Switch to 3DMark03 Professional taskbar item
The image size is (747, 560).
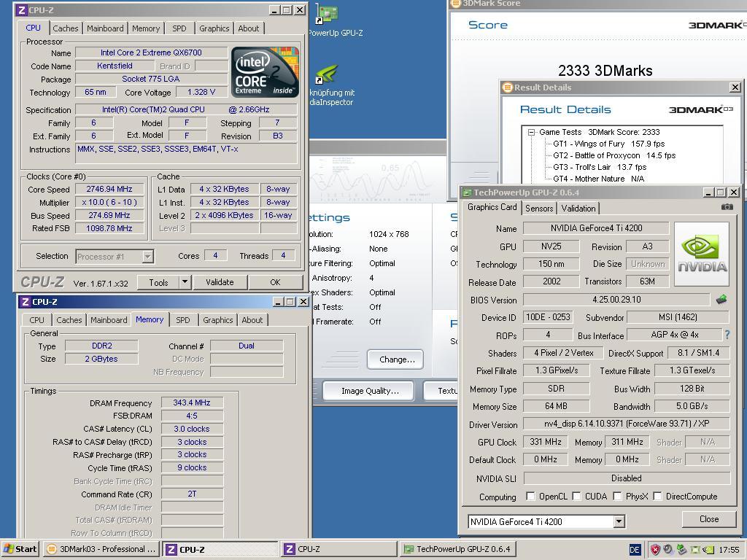pos(101,549)
